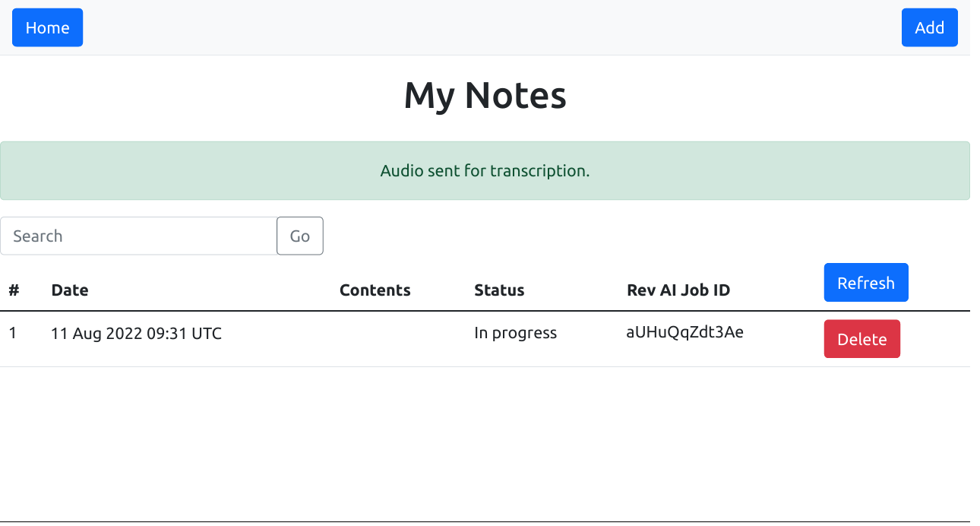The height and width of the screenshot is (526, 980).
Task: Click the Date column header
Action: click(x=70, y=290)
